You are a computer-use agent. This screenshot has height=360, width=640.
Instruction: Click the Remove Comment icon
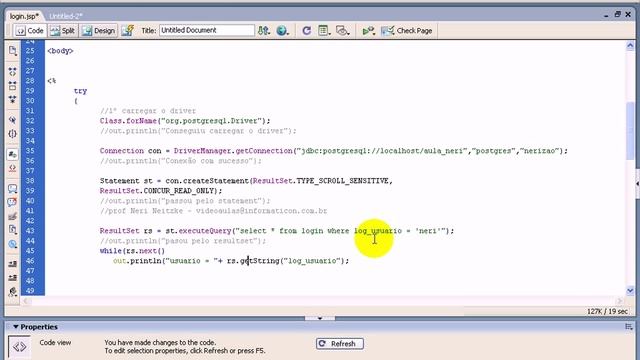point(13,202)
